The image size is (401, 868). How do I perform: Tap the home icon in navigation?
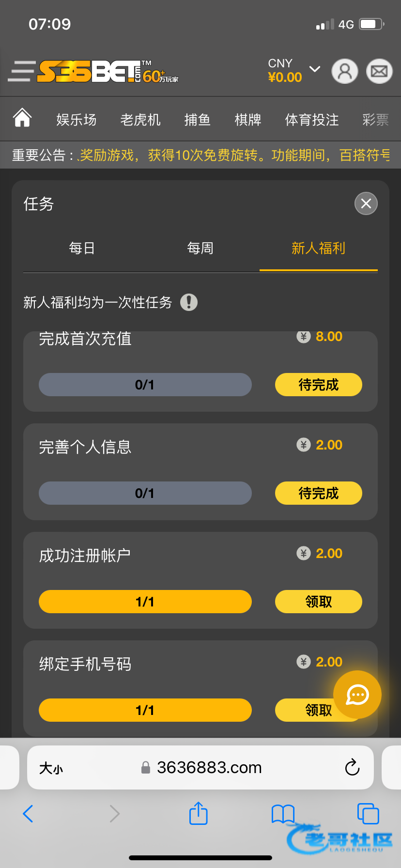[x=22, y=118]
